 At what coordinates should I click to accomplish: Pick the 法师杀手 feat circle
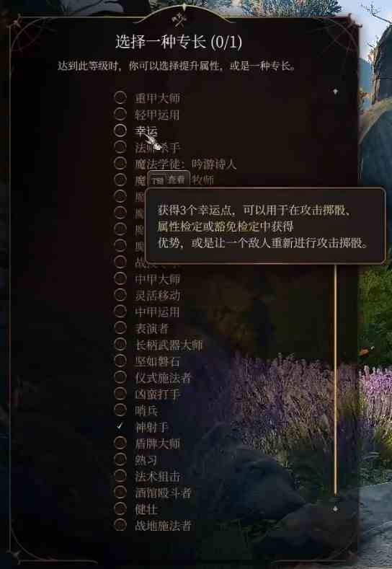tap(120, 146)
